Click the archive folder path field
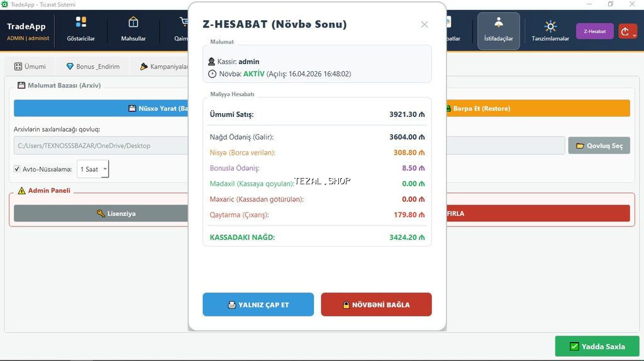Screen dimensions: 644x361 click(101, 146)
